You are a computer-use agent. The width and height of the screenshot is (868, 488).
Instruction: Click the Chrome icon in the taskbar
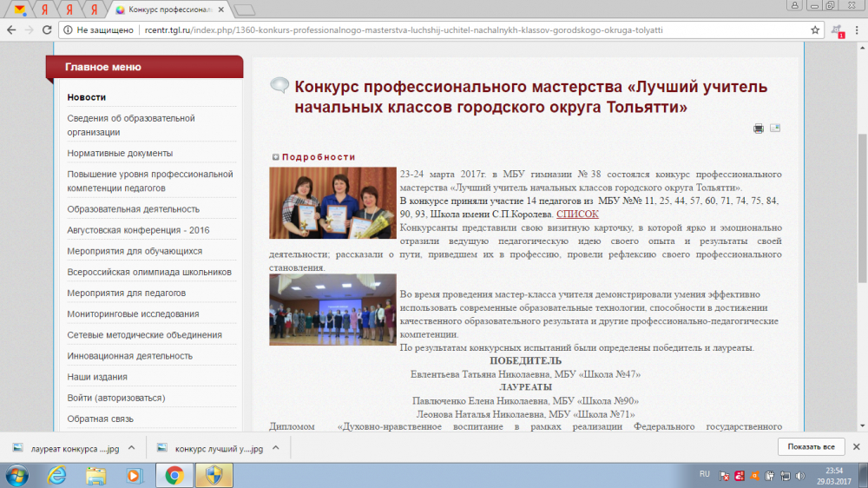tap(174, 475)
